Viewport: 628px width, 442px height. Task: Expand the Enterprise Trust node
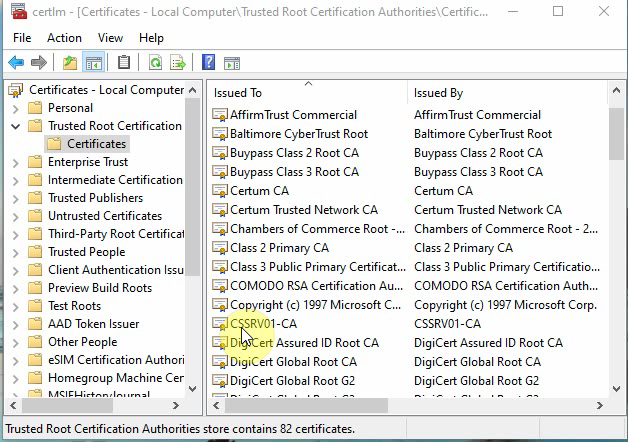pyautogui.click(x=15, y=162)
